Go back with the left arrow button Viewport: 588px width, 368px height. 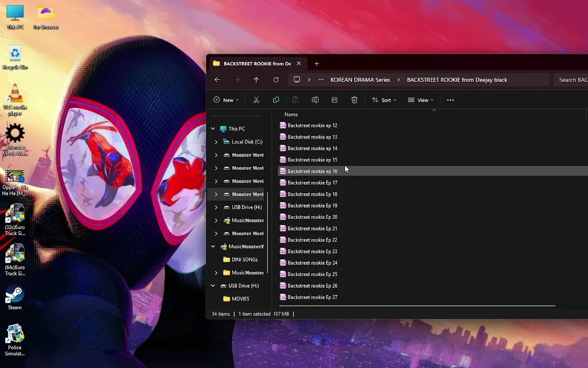coord(217,80)
